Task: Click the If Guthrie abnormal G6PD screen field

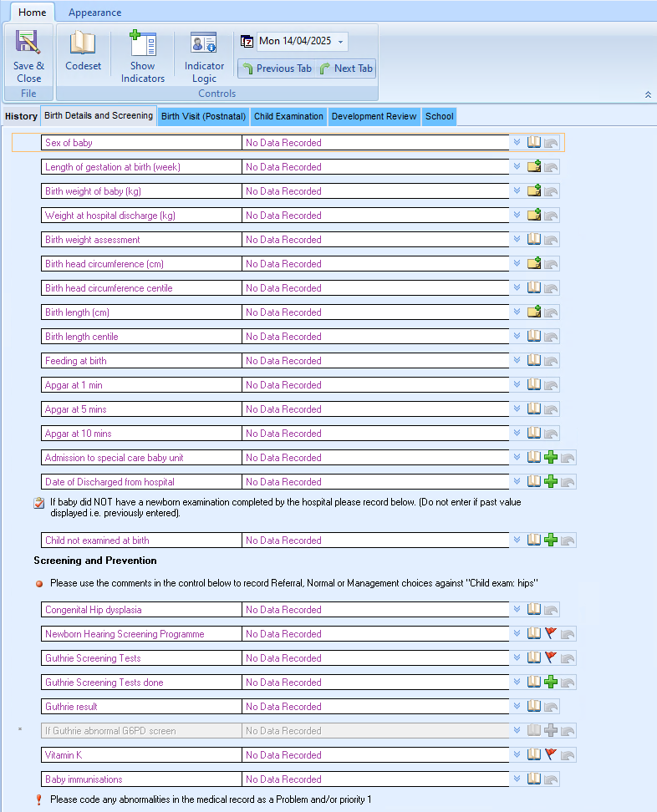Action: [x=275, y=731]
